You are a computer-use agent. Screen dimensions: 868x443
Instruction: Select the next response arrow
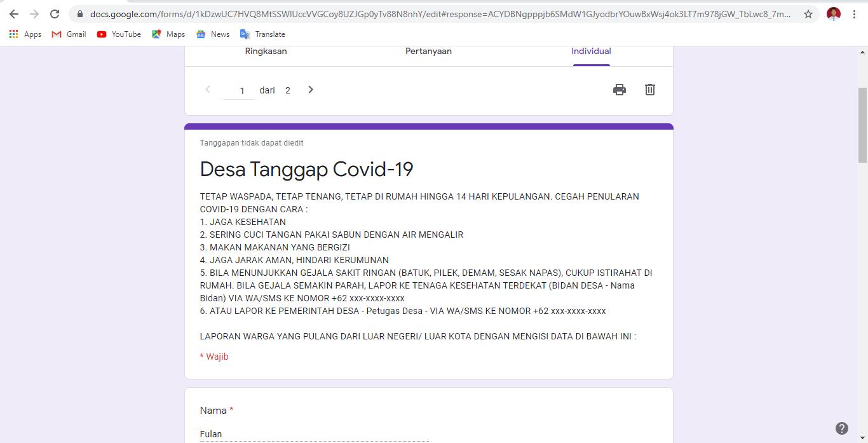pos(310,90)
